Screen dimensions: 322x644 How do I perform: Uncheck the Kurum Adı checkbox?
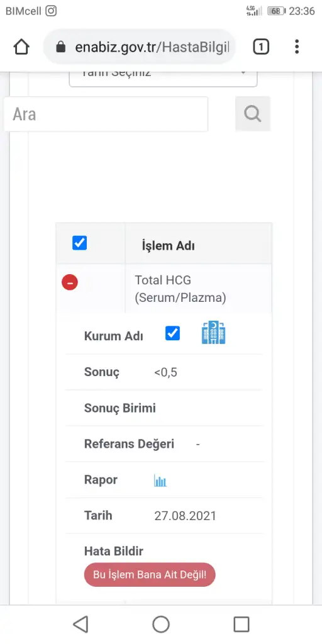coord(172,333)
